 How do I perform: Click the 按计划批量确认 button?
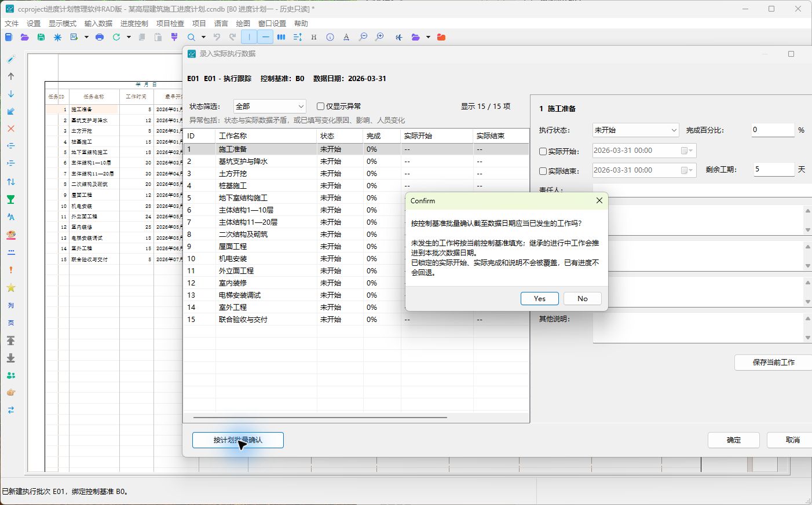coord(238,440)
